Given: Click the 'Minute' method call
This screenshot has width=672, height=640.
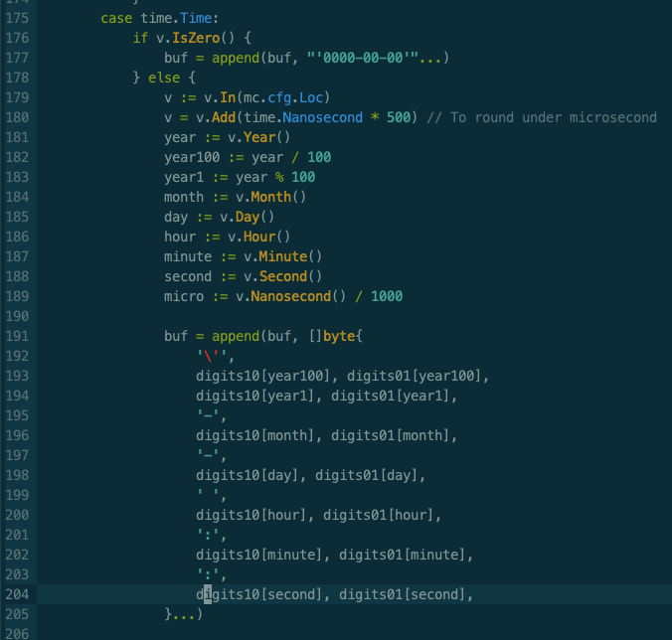Looking at the screenshot, I should click(x=283, y=256).
